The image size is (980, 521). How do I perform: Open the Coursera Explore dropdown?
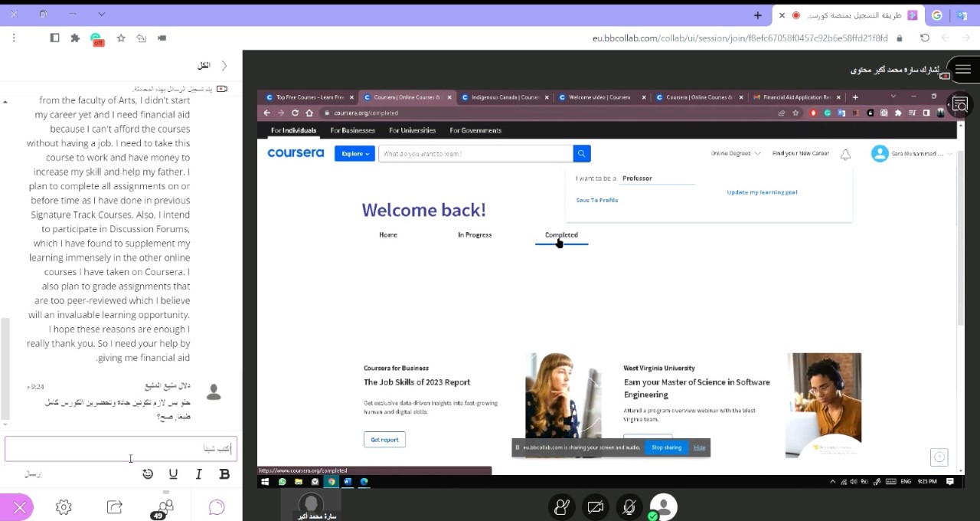[x=354, y=153]
